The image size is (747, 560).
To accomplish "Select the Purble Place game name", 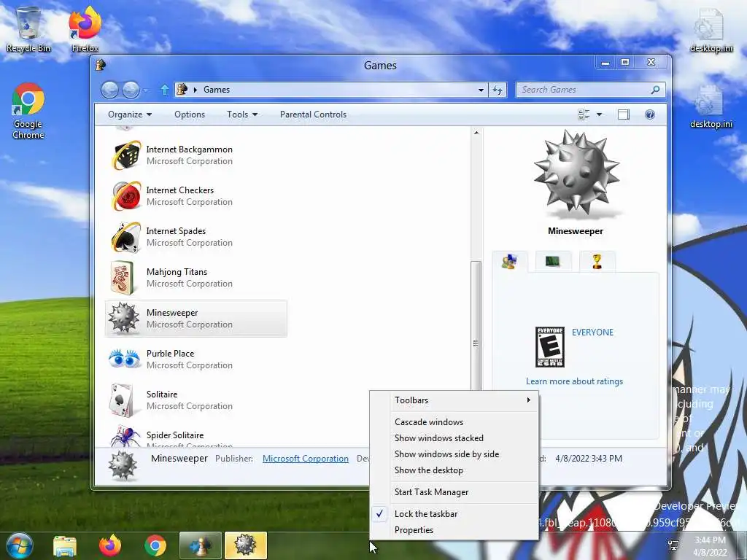I will tap(170, 354).
